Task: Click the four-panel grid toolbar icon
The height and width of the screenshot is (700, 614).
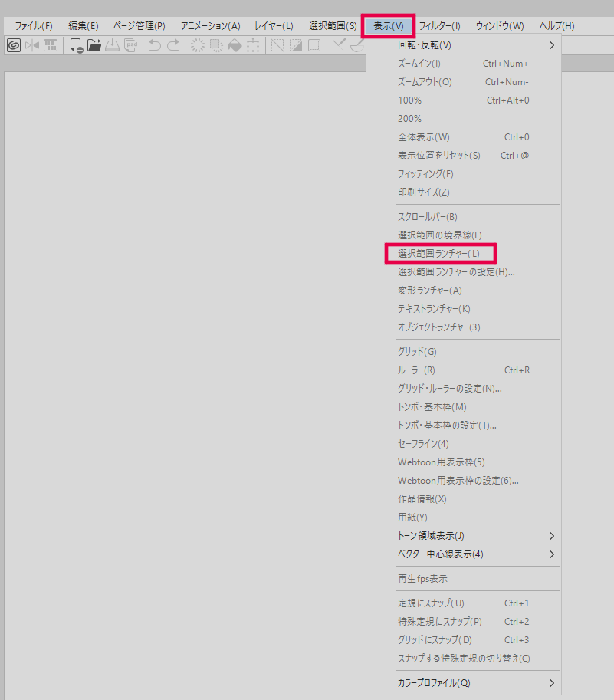Action: pyautogui.click(x=51, y=45)
